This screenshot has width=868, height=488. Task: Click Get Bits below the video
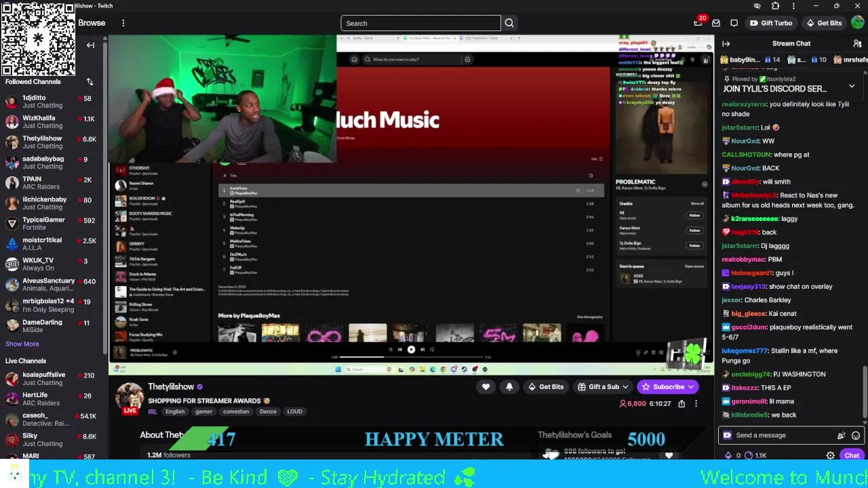[546, 386]
